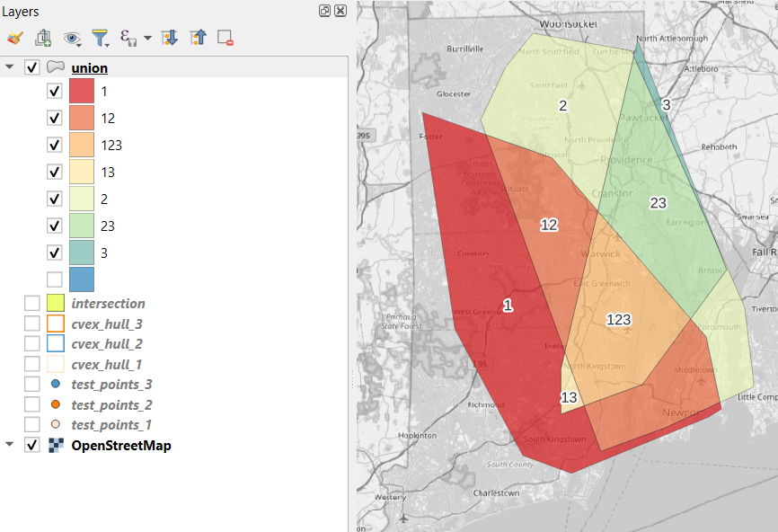Select the Filter Legend funnel icon
The image size is (778, 532).
point(100,38)
